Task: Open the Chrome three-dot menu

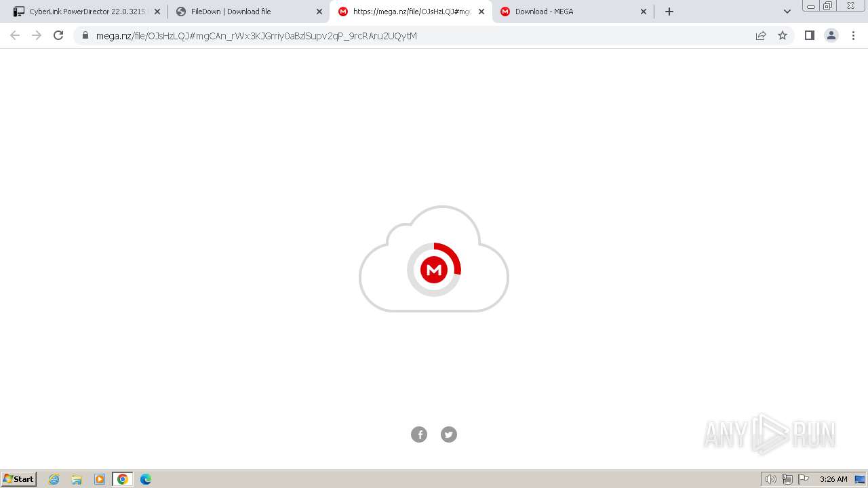Action: click(854, 35)
